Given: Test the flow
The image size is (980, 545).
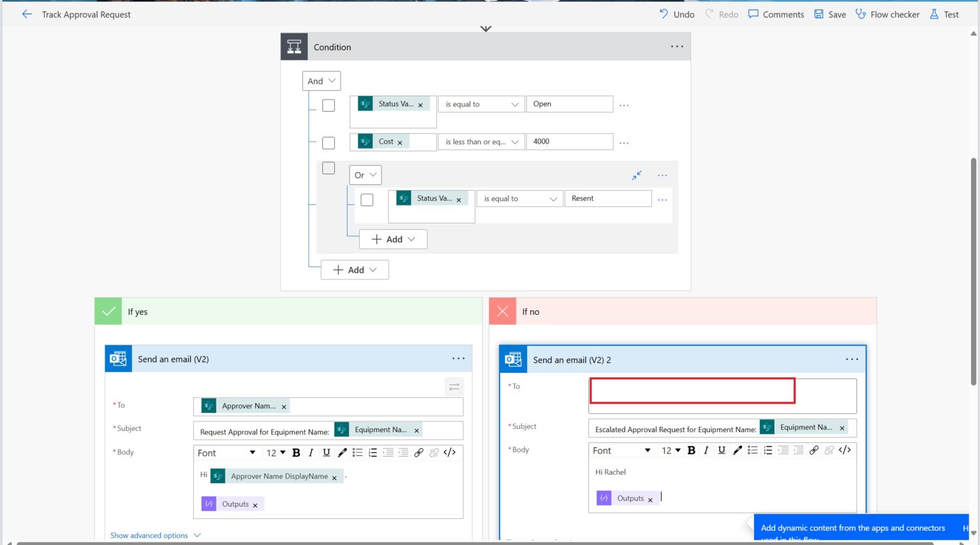Looking at the screenshot, I should [x=944, y=14].
